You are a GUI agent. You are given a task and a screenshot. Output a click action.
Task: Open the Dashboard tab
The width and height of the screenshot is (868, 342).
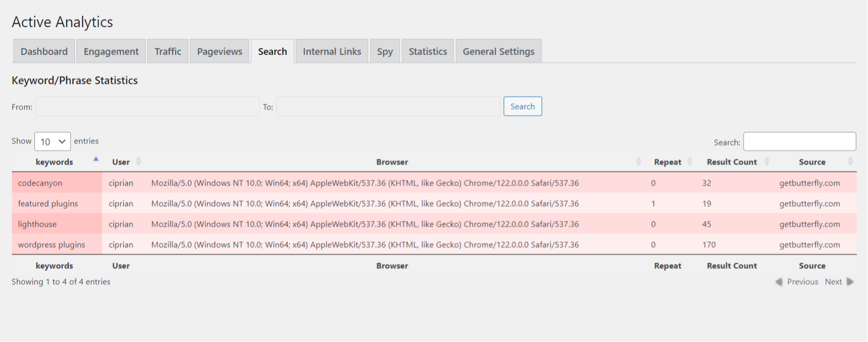tap(44, 51)
